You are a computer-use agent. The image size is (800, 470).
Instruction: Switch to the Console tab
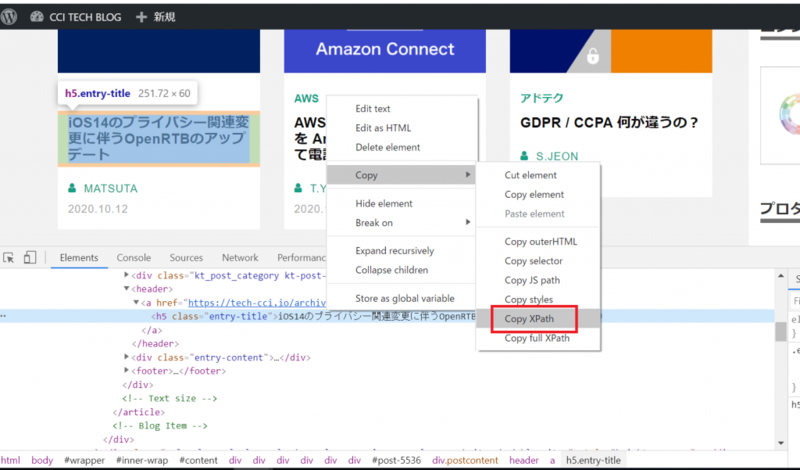tap(134, 258)
